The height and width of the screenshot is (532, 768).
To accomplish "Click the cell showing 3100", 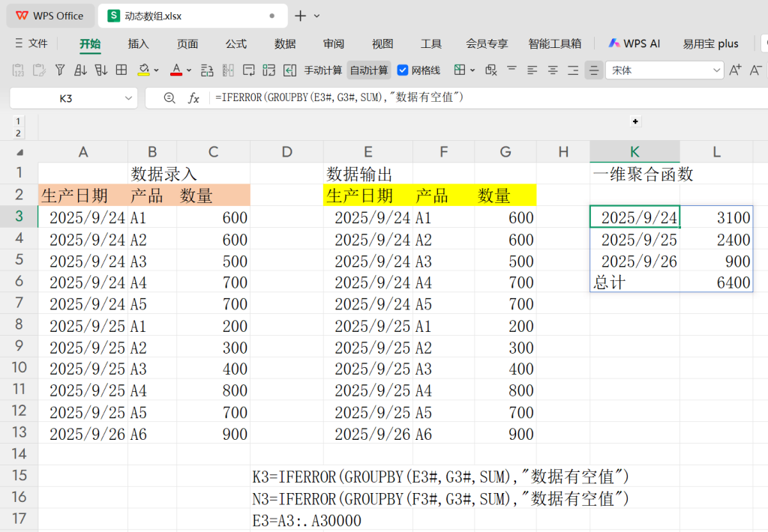I will tap(716, 217).
